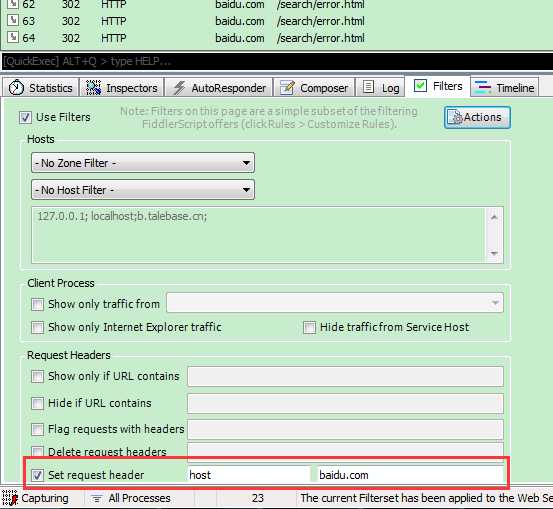Click the Flag requests with headers field
The image size is (553, 509).
point(345,430)
